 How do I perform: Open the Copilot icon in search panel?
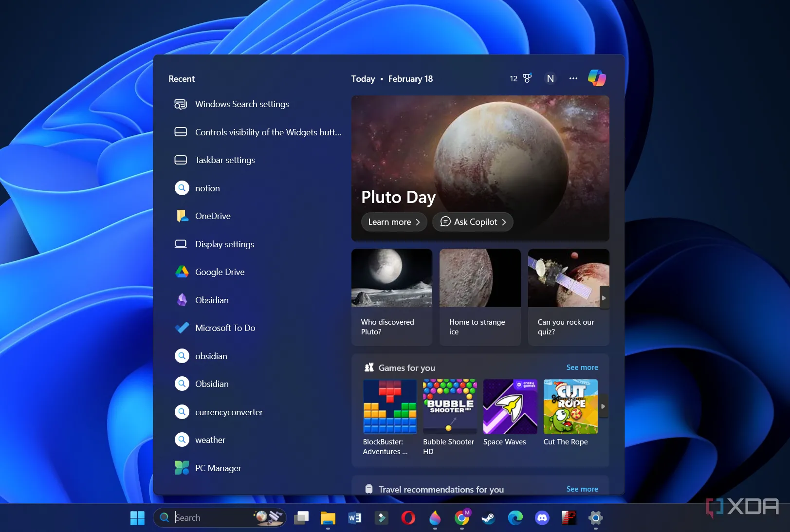(596, 78)
